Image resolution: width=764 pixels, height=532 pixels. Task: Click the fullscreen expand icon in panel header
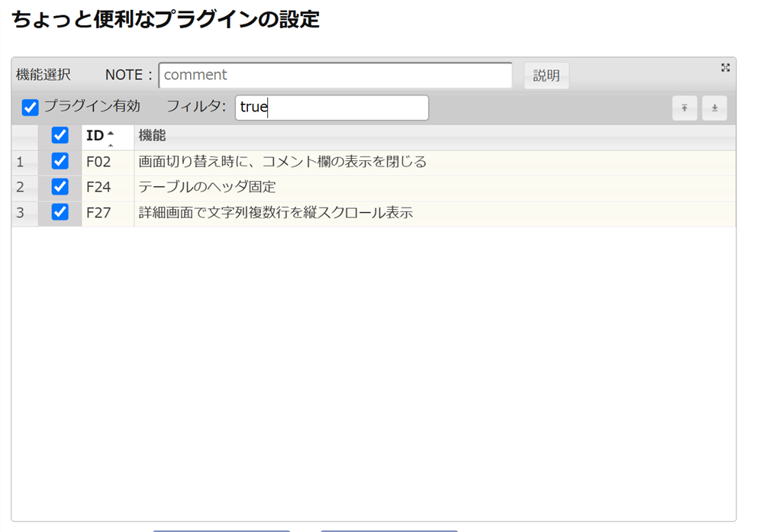point(725,68)
